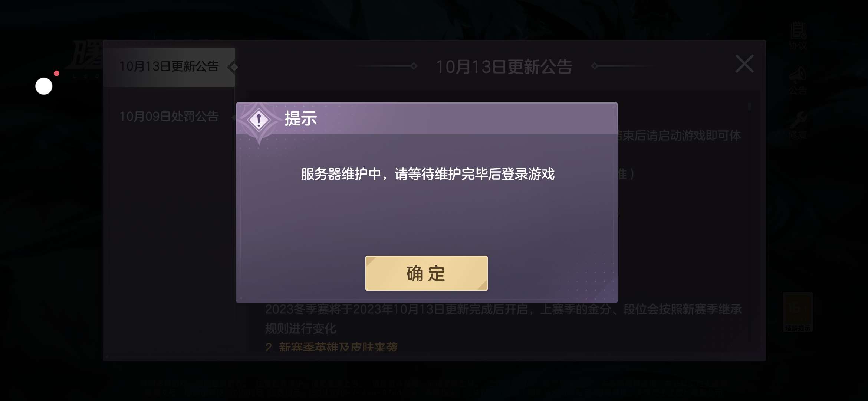868x401 pixels.
Task: Open the 协议 agreement icon
Action: coord(798,36)
